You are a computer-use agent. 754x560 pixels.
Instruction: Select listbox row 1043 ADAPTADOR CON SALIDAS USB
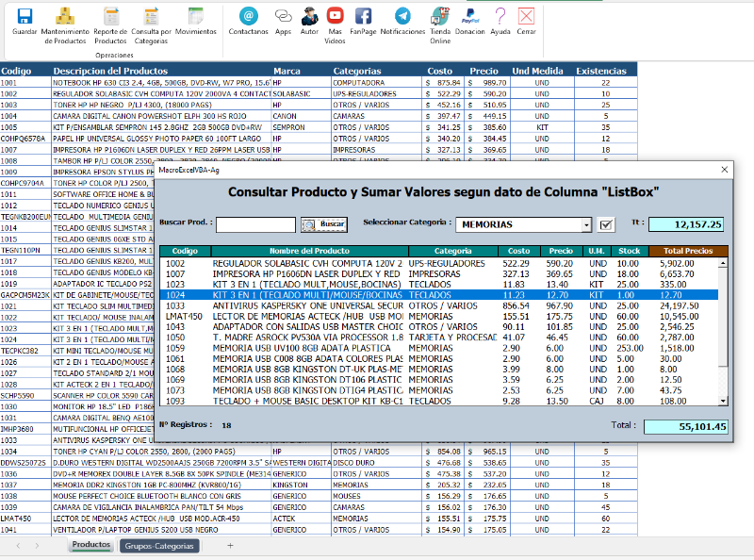(439, 326)
